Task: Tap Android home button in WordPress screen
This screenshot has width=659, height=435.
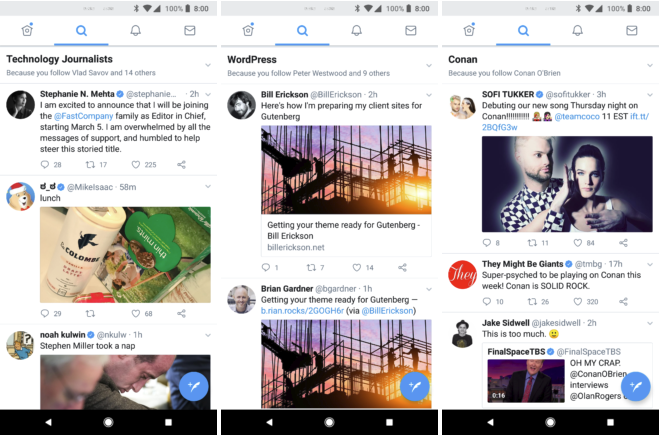Action: [330, 422]
